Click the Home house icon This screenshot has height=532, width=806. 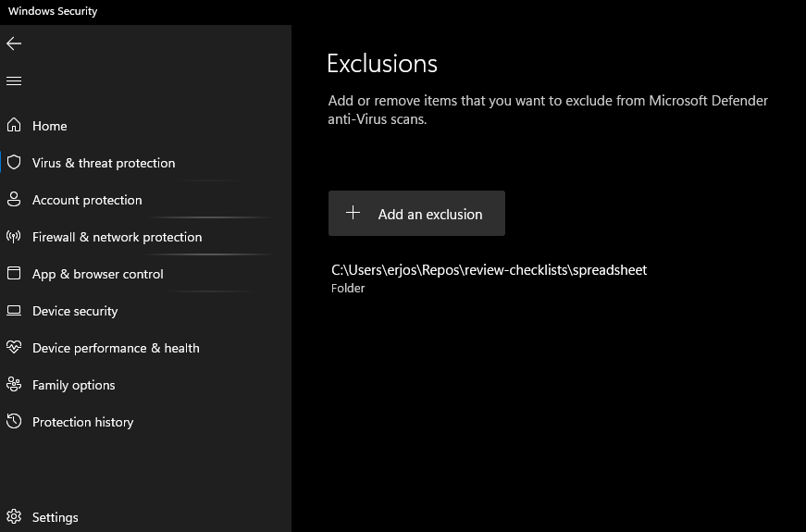tap(14, 125)
